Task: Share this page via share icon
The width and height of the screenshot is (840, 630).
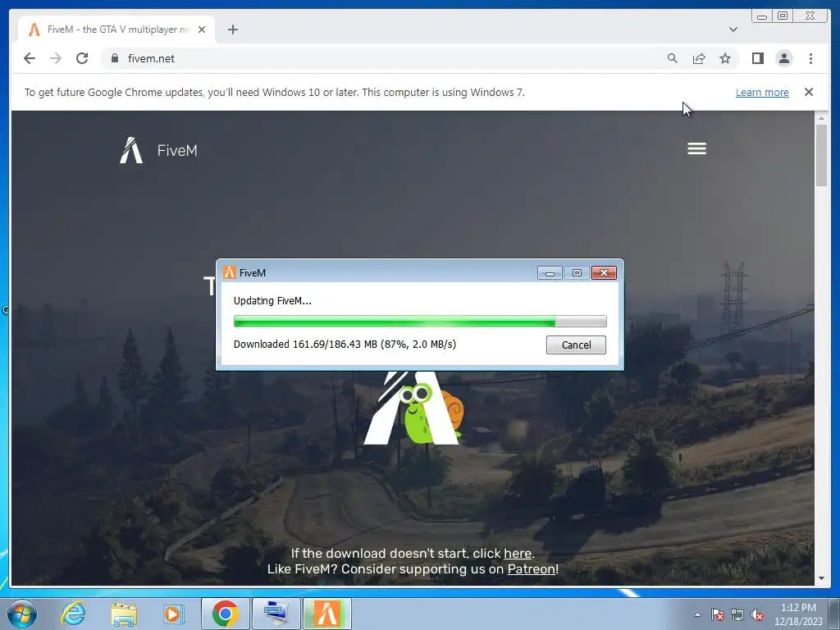Action: (x=699, y=58)
